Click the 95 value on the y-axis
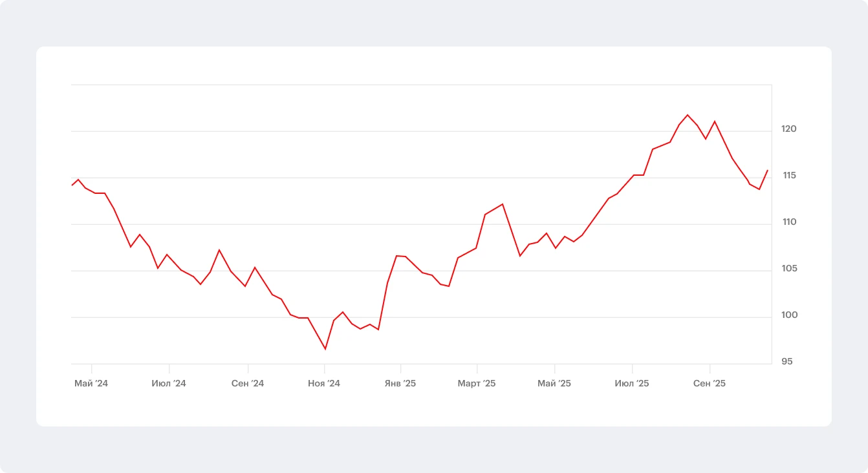868x473 pixels. click(787, 362)
